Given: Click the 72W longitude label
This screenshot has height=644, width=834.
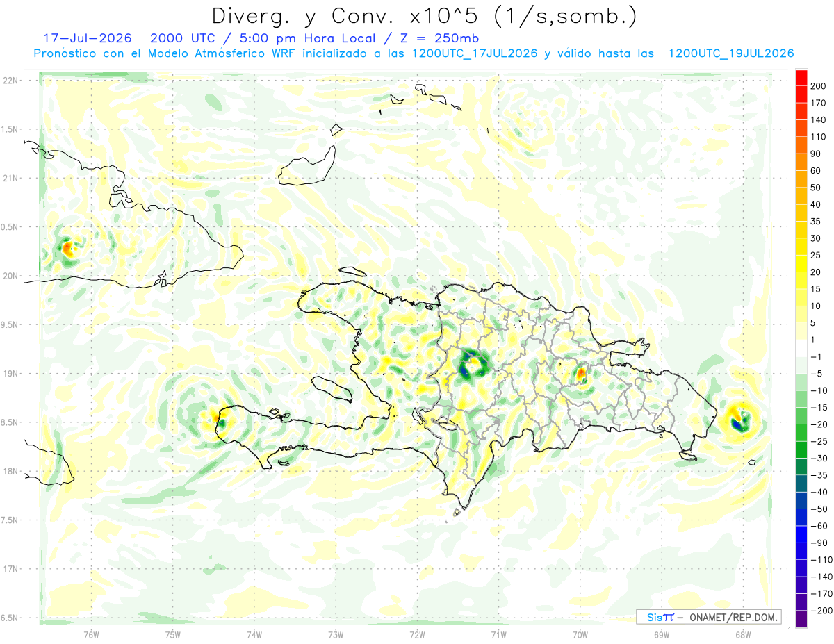Looking at the screenshot, I should coord(417,634).
